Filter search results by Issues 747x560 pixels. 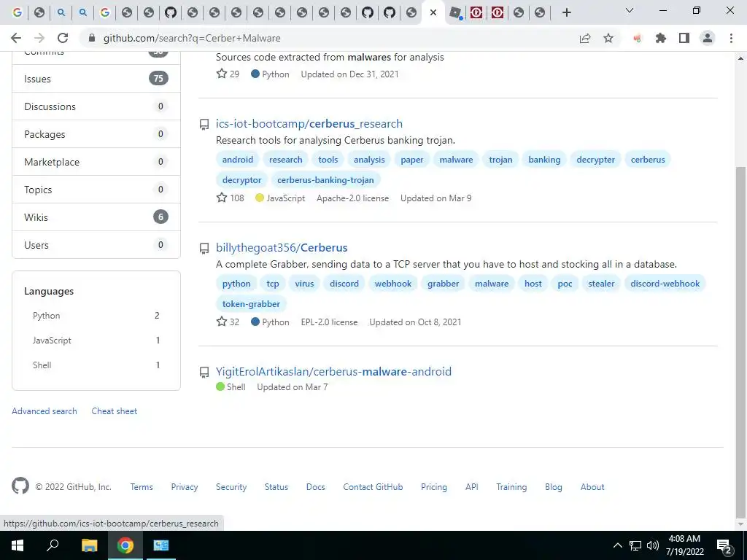96,79
